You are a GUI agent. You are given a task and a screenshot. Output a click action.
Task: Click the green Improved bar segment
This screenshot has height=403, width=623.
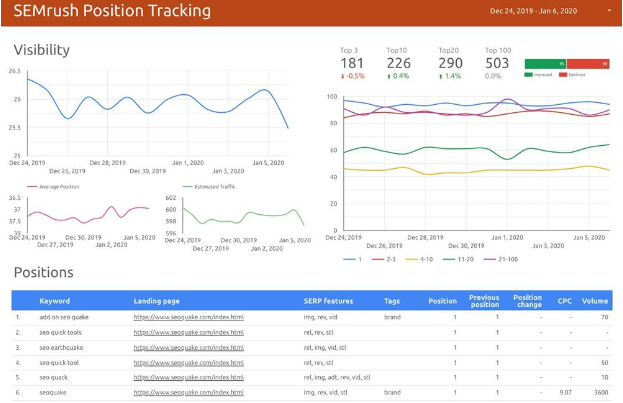545,63
